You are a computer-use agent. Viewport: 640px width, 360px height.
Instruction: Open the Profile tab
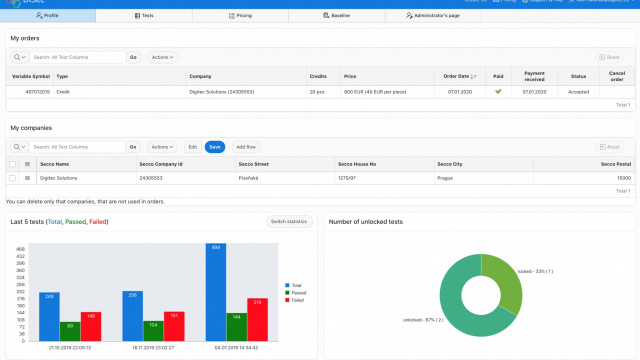tap(48, 16)
